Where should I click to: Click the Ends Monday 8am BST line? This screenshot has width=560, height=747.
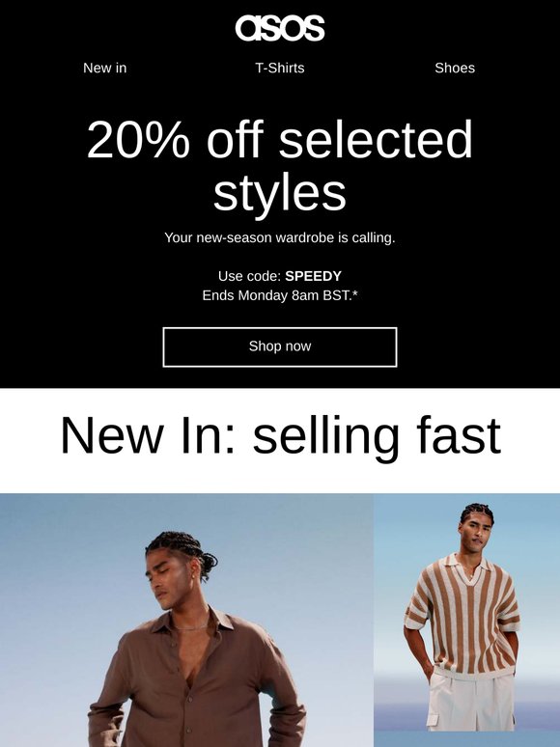pos(280,295)
